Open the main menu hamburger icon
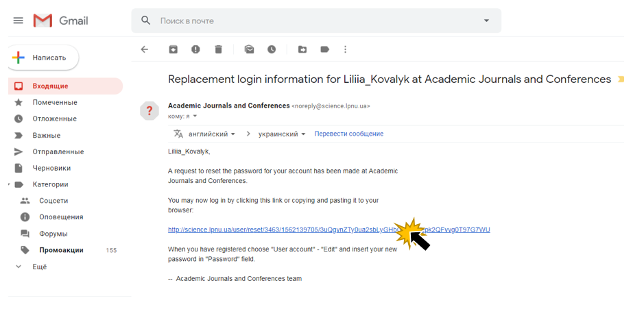Image resolution: width=644 pixels, height=320 pixels. pyautogui.click(x=18, y=21)
